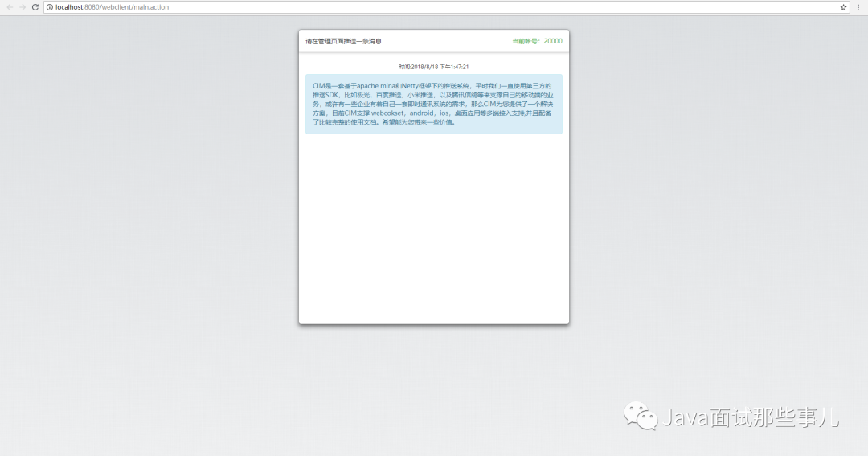Click the header title 请在管理页面推送一条消息
Image resolution: width=868 pixels, height=456 pixels.
click(343, 41)
